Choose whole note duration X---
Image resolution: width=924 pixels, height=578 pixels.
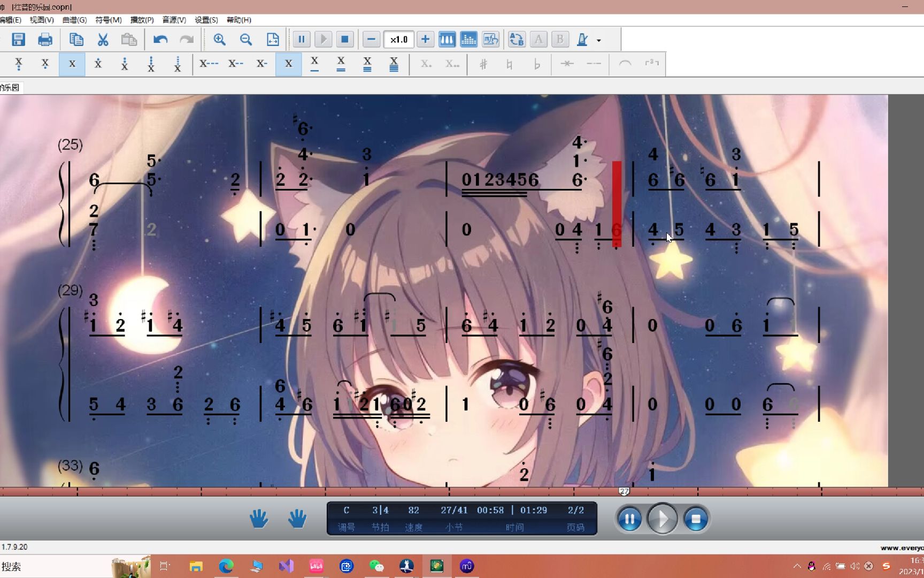coord(209,64)
